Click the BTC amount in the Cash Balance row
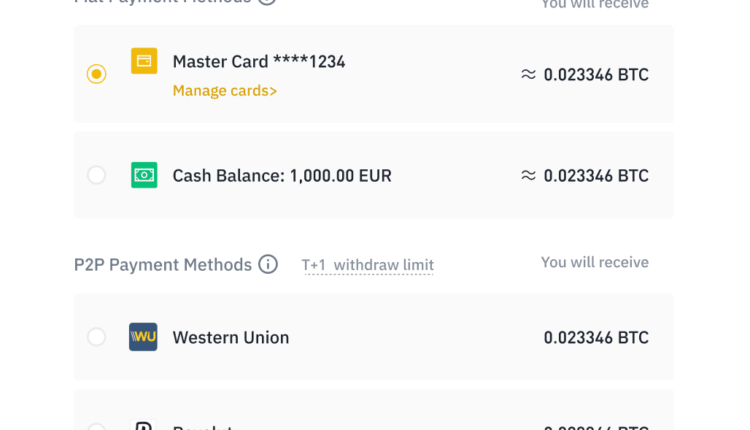The image size is (750, 430). (596, 175)
